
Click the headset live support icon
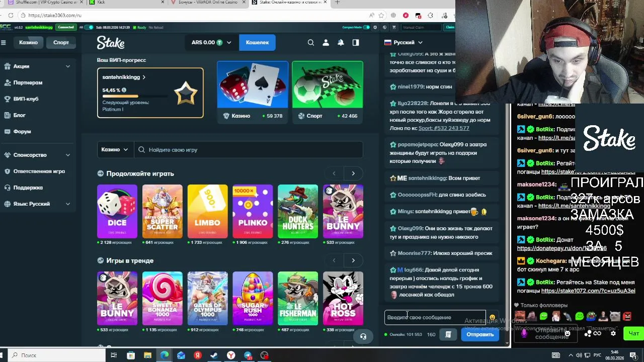(x=363, y=336)
